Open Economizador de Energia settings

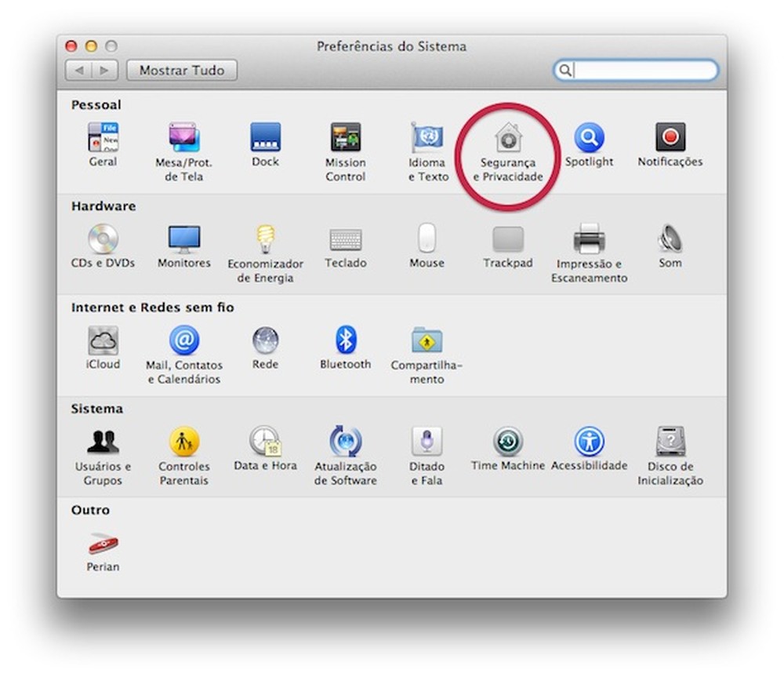[x=265, y=239]
